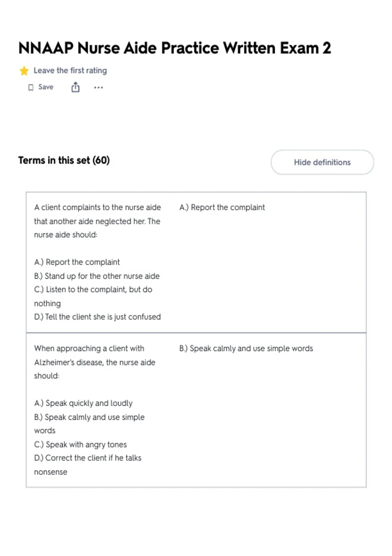The image size is (392, 556).
Task: Click option A.) Speak quickly and loudly
Action: click(x=83, y=403)
